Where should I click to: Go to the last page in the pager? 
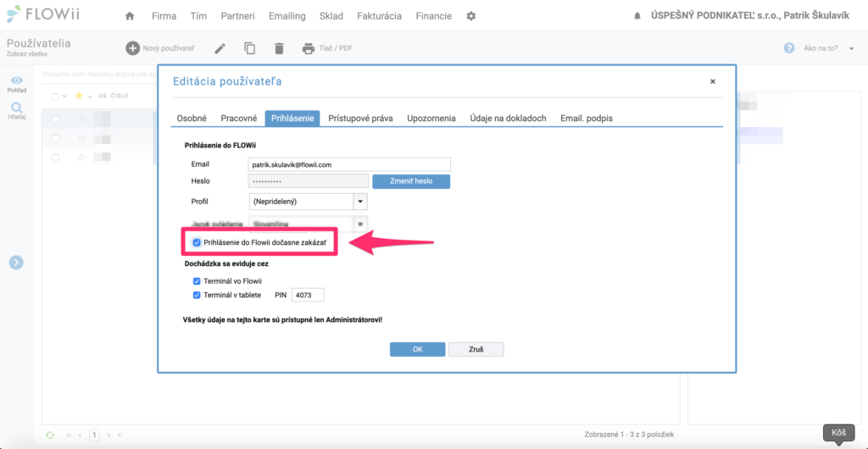[120, 435]
